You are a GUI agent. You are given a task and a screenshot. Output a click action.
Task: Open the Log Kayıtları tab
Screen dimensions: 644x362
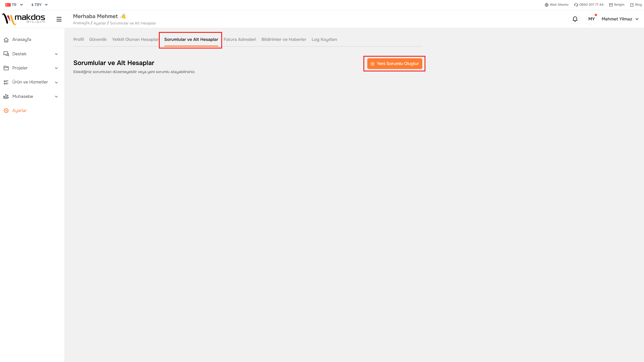point(324,39)
